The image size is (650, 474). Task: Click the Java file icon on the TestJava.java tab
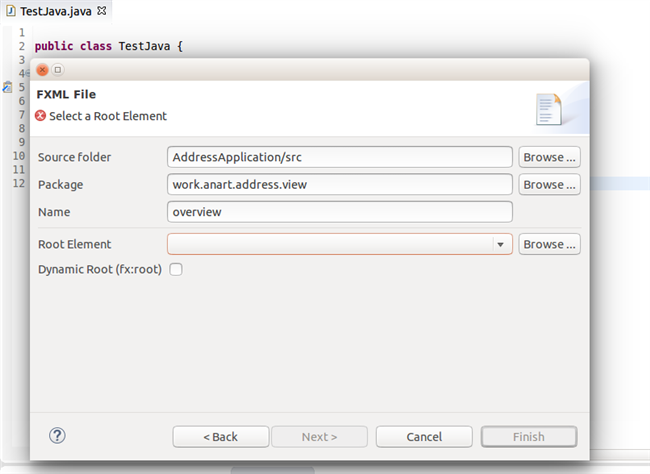point(11,11)
